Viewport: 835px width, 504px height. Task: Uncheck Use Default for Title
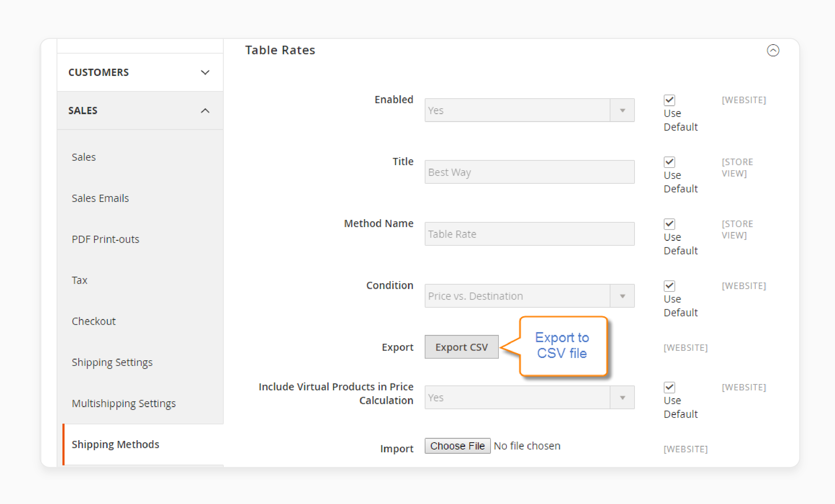tap(669, 162)
